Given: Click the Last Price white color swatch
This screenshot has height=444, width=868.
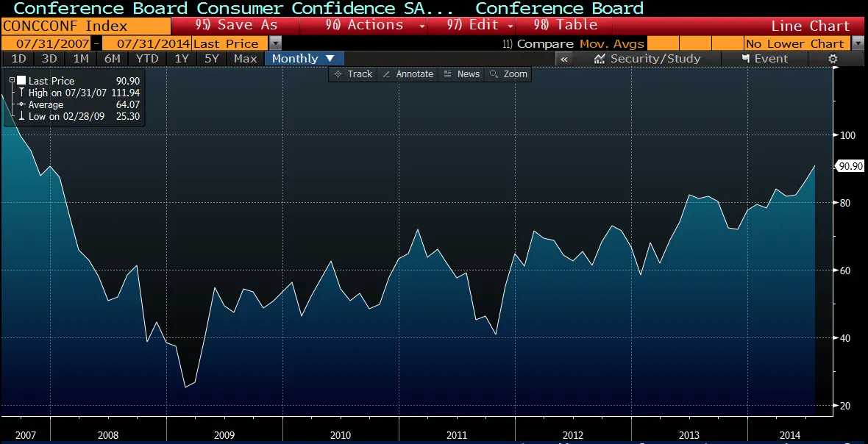Looking at the screenshot, I should (21, 81).
